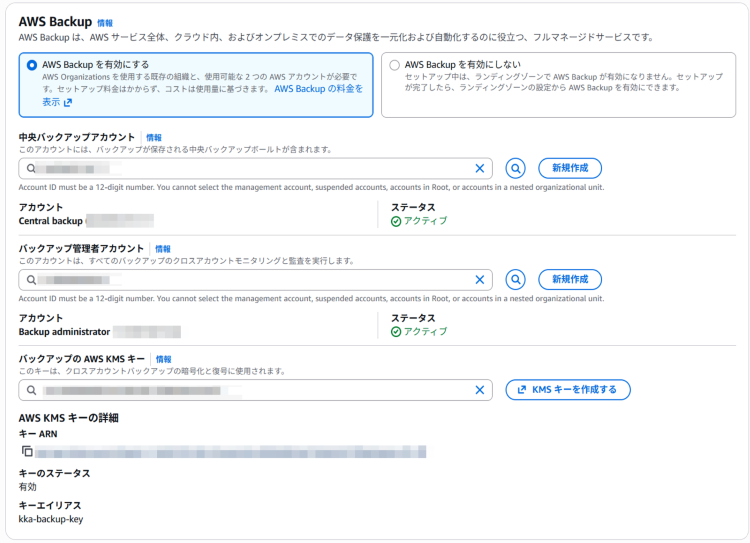Click the 'KMS キーを作成する' button
Screen dimensions: 750x543
tap(568, 389)
